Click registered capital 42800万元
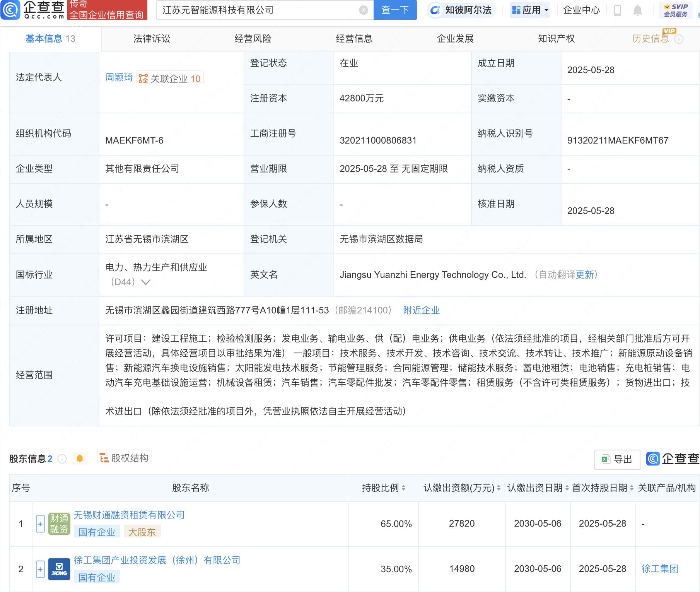Screen dimensions: 700x592 click(362, 98)
